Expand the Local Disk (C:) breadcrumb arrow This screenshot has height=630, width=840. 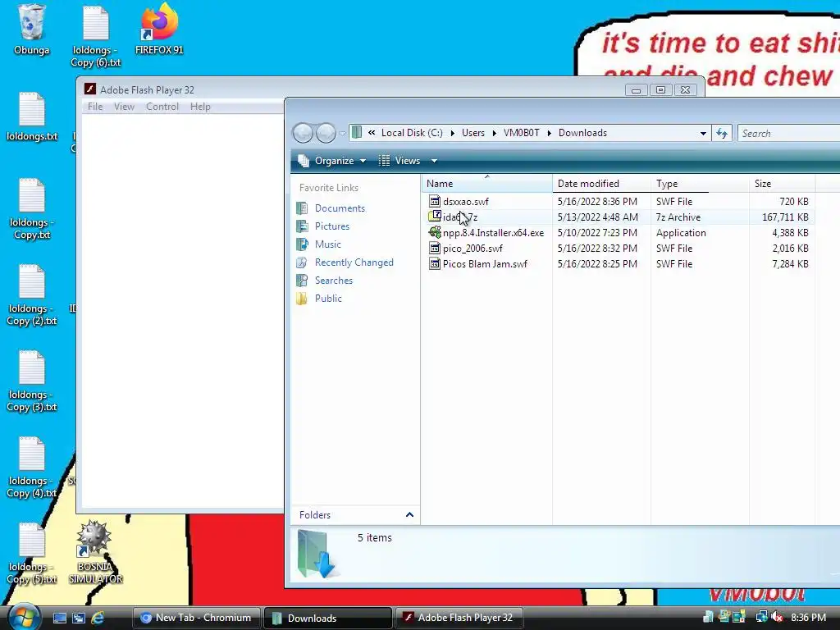point(452,133)
